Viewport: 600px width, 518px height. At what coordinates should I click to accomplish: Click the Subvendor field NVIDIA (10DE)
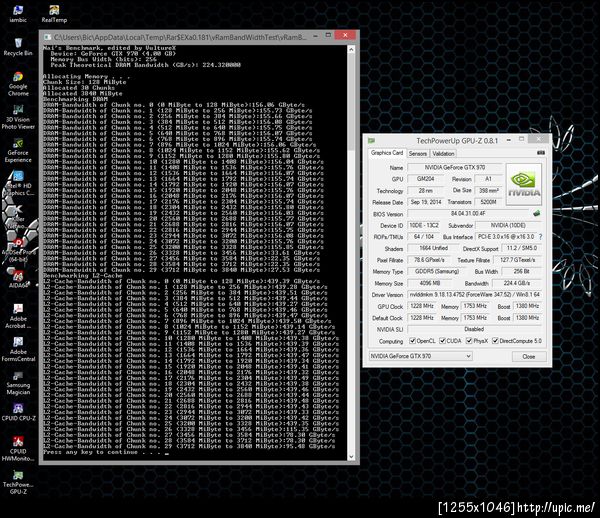tap(508, 225)
